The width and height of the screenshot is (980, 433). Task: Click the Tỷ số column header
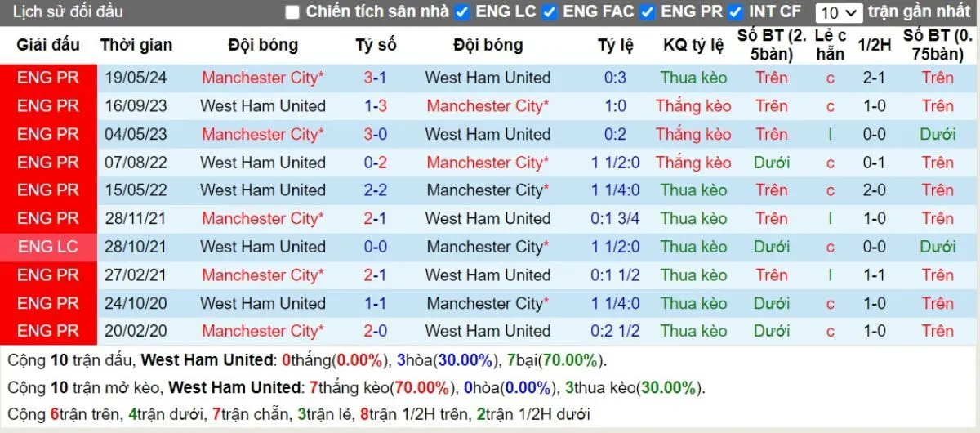tap(376, 46)
